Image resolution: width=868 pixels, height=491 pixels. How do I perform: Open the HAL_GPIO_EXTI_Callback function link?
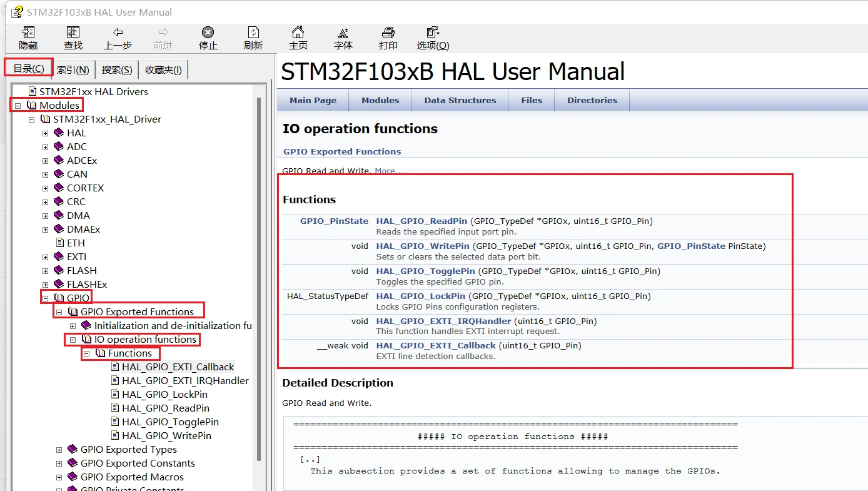(436, 345)
